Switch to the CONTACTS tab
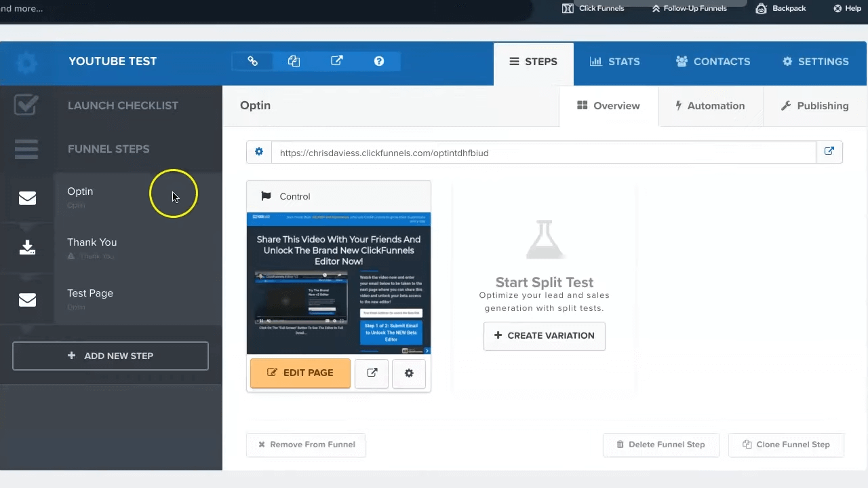This screenshot has height=488, width=868. click(713, 62)
